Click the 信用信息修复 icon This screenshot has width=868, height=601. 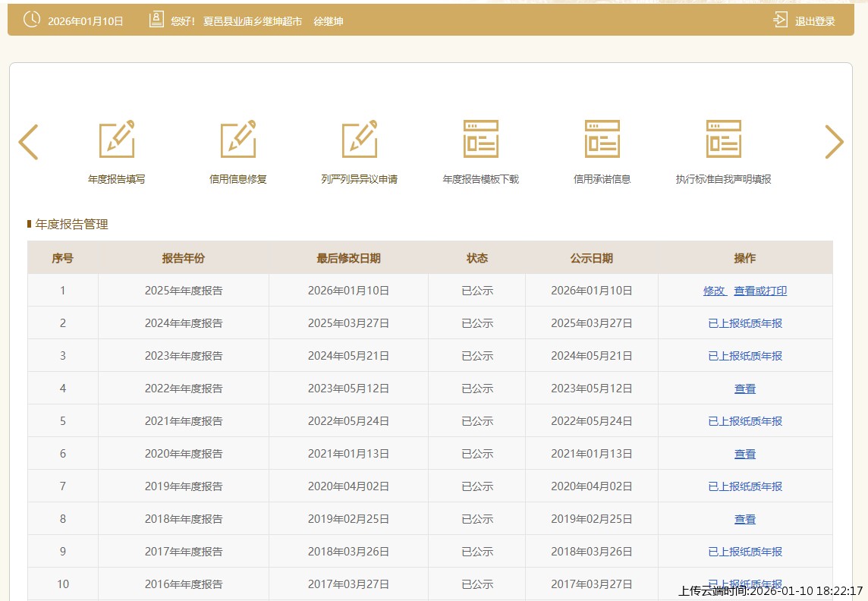238,139
